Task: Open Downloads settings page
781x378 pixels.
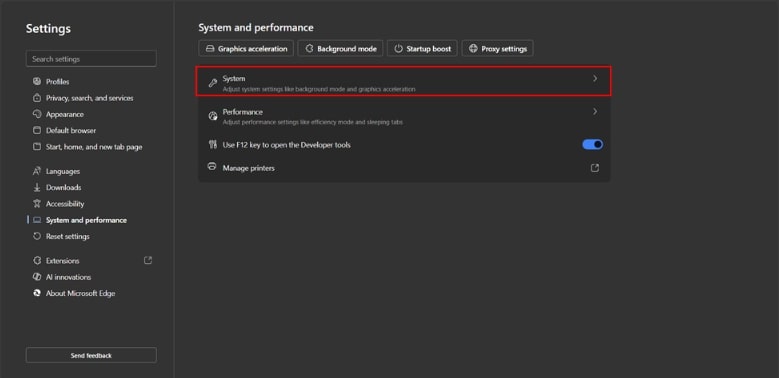Action: pos(64,187)
